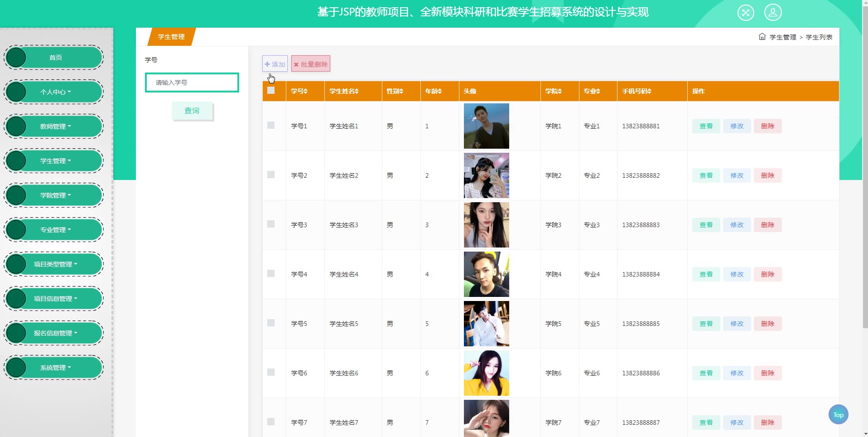Edit 学号2 with the 修改 button

point(737,175)
